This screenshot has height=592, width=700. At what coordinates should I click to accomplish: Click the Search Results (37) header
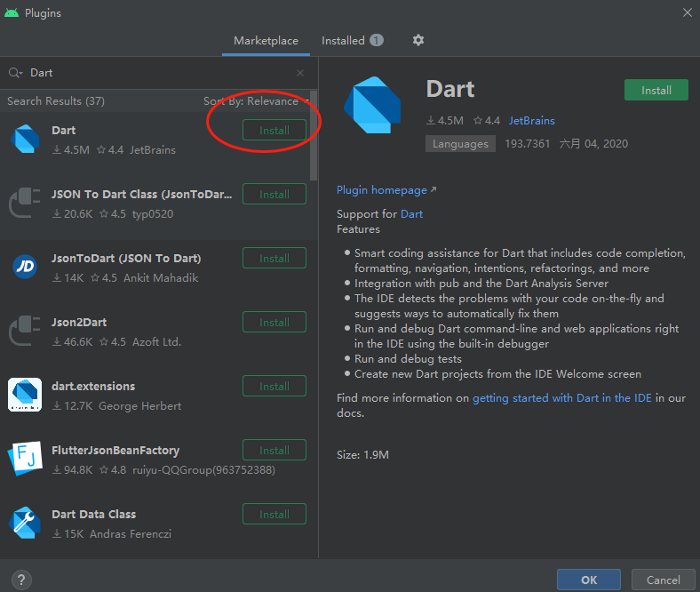click(x=56, y=101)
